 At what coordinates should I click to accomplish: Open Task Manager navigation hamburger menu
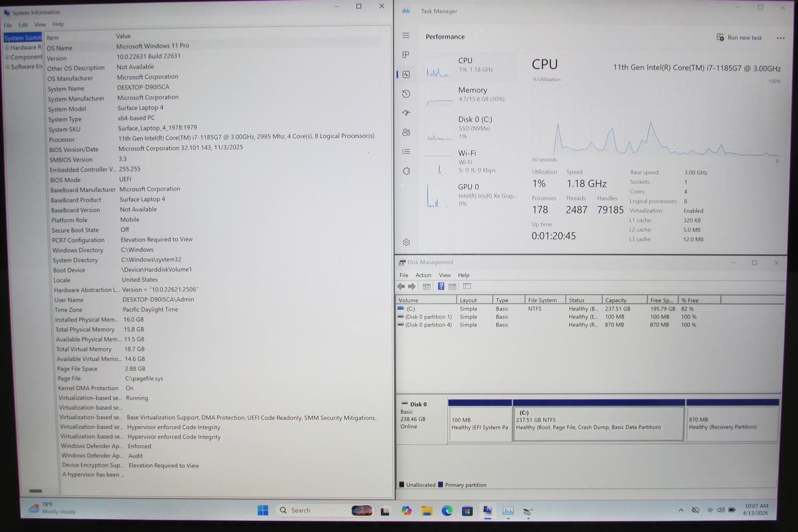click(x=405, y=35)
